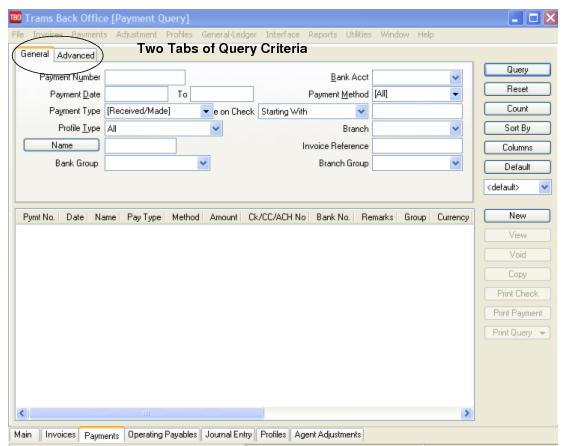Switch to the Advanced query tab
This screenshot has width=566, height=446.
(76, 56)
